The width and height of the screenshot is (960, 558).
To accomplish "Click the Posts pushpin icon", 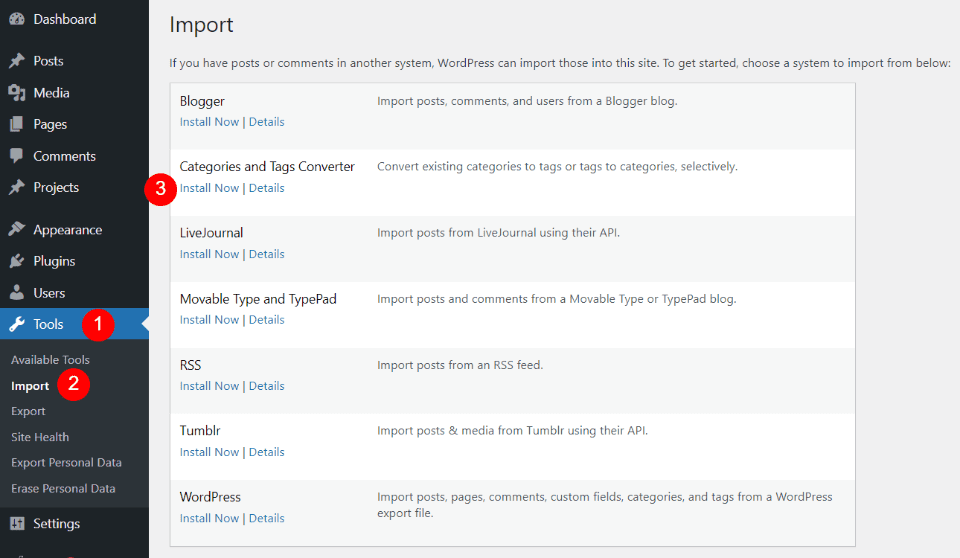I will 17,61.
